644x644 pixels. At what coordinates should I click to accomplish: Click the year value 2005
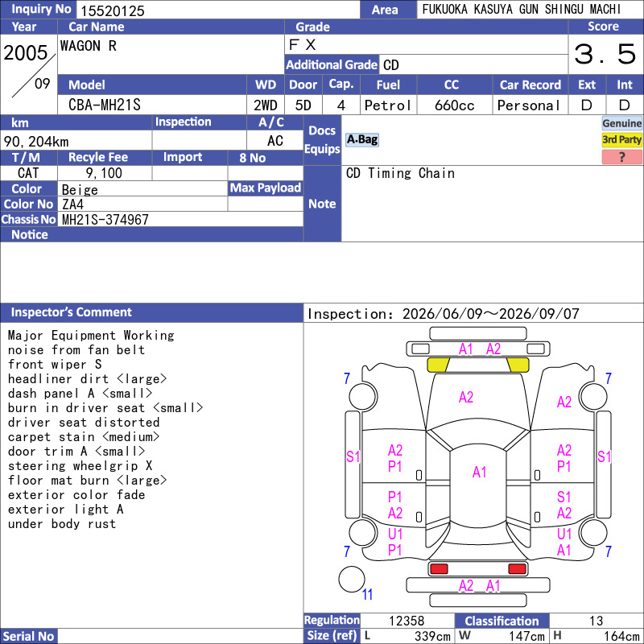point(26,53)
